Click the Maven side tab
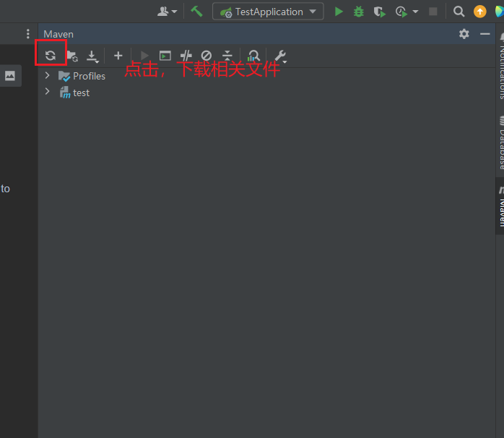Screen dimensions: 504x438 click(x=500, y=206)
